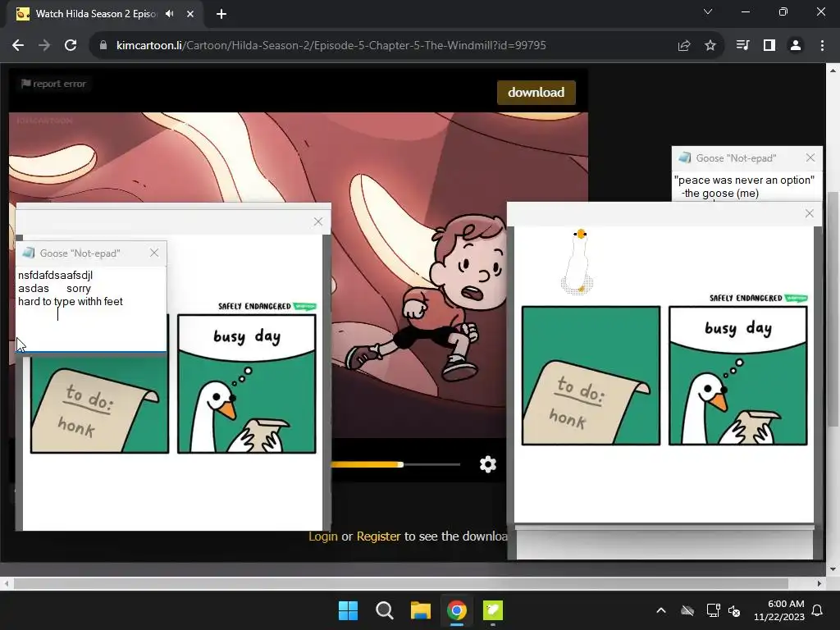The height and width of the screenshot is (630, 840).
Task: Follow the Login link
Action: [x=323, y=536]
